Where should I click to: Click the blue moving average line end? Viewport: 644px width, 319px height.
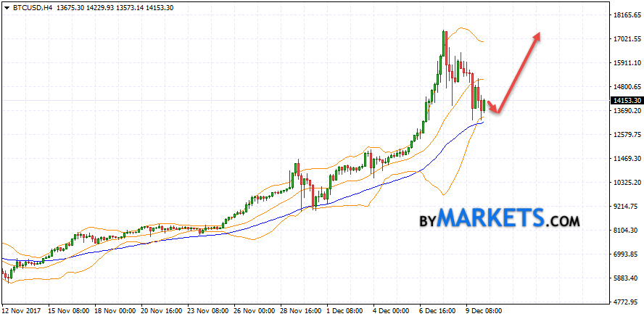tap(482, 123)
